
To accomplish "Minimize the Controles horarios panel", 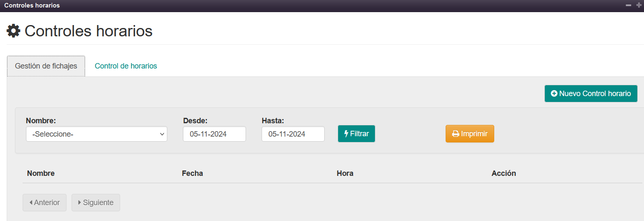I will pyautogui.click(x=628, y=5).
